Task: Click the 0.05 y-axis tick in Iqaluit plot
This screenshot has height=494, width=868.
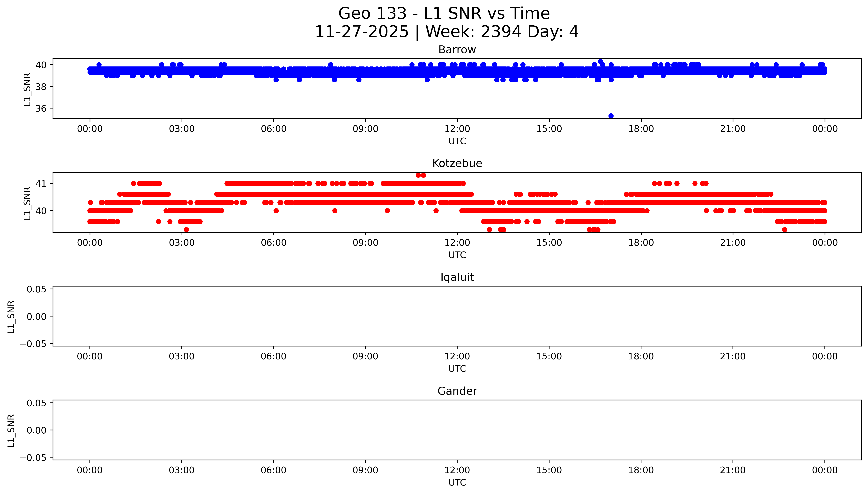Action: pos(36,289)
